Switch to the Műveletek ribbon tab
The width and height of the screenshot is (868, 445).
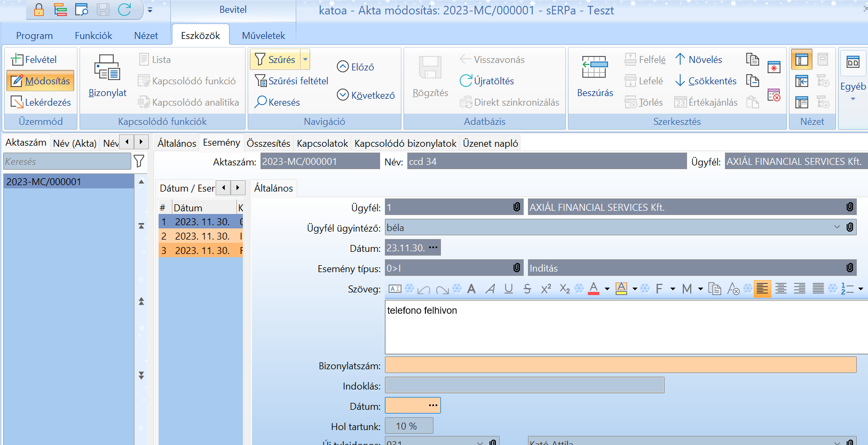point(263,36)
